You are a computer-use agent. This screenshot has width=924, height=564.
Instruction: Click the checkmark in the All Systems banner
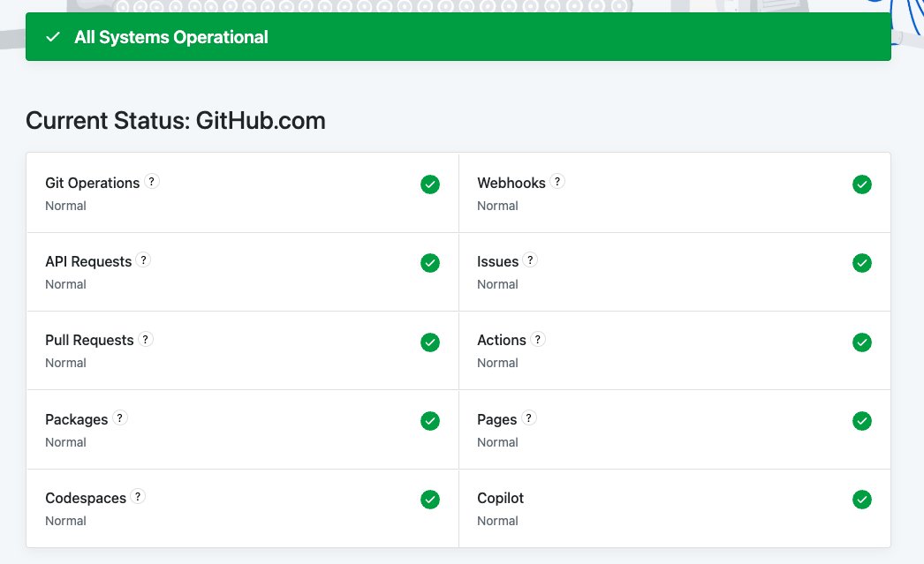point(53,37)
